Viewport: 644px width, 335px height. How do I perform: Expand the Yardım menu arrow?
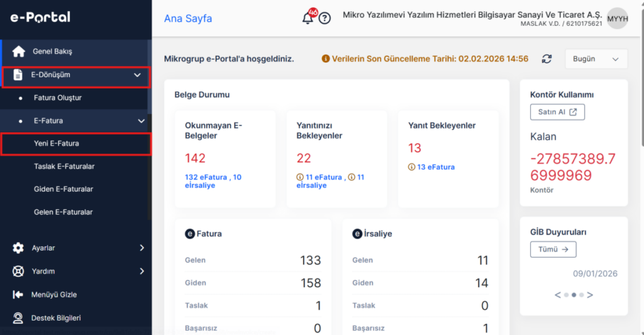(x=142, y=271)
